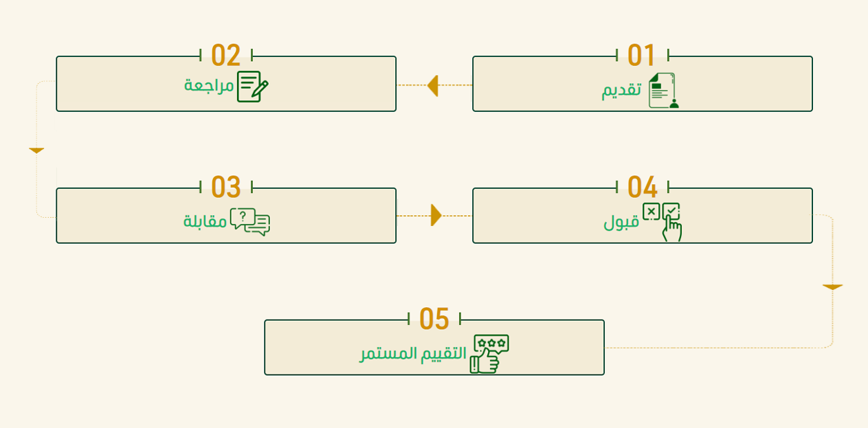The width and height of the screenshot is (868, 428).
Task: Click the left-pointing arrow between steps 01 and 02
Action: tap(432, 85)
